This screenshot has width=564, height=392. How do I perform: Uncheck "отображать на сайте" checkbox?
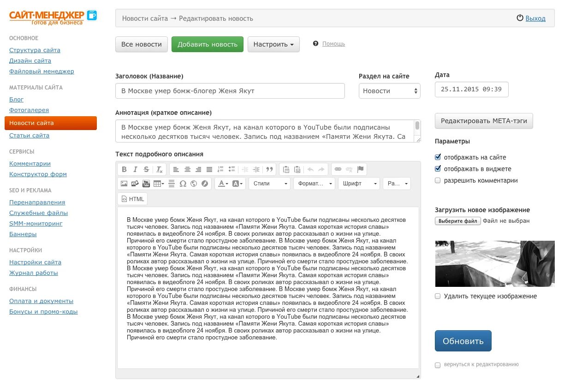438,157
